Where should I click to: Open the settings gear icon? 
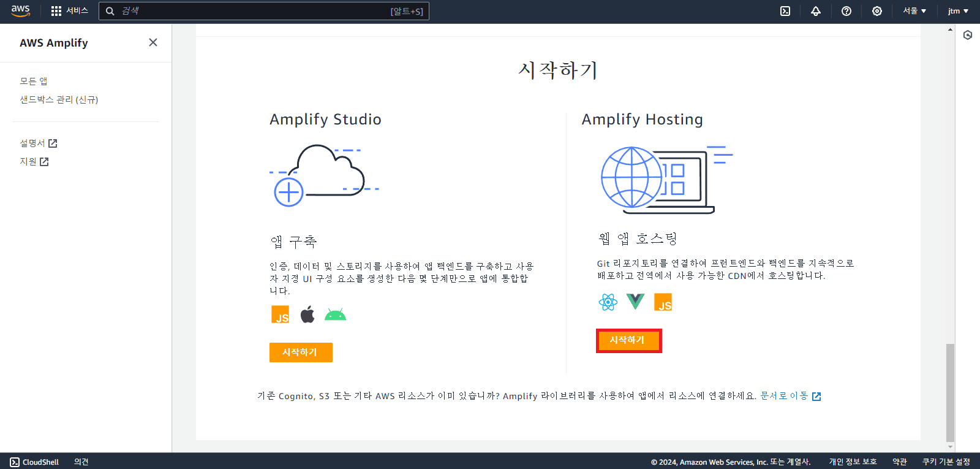click(x=877, y=11)
